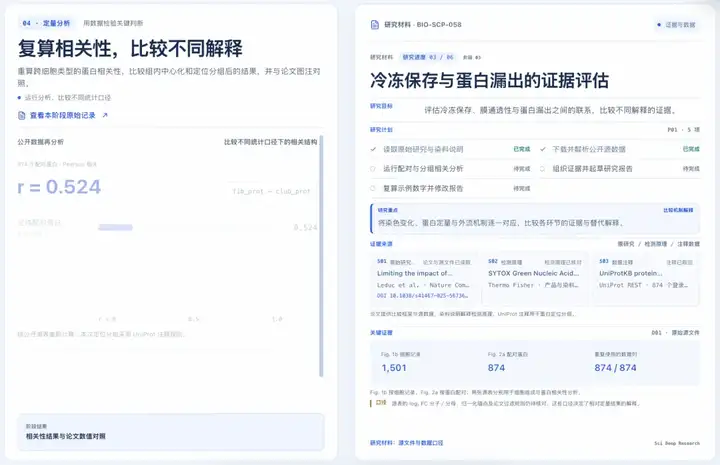Click the checkmark beside 读取原始研究与染料说明

click(373, 149)
